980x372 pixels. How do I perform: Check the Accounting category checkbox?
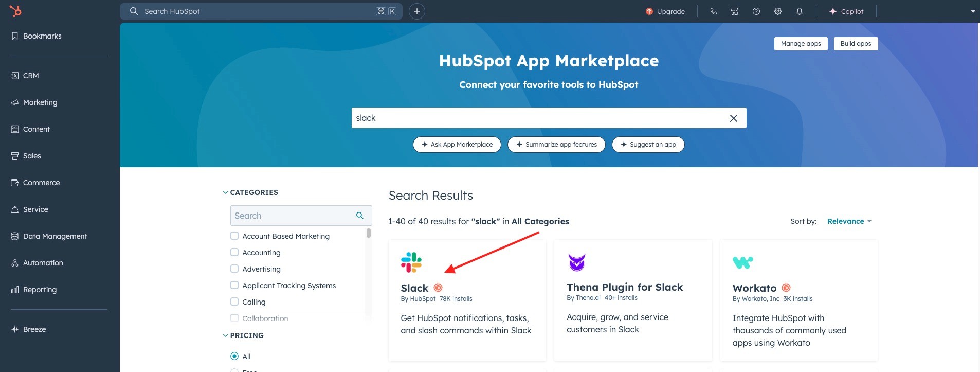pos(234,252)
